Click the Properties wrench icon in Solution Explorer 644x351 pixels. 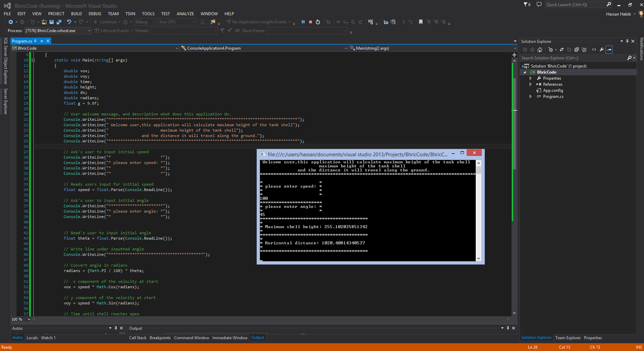[602, 50]
